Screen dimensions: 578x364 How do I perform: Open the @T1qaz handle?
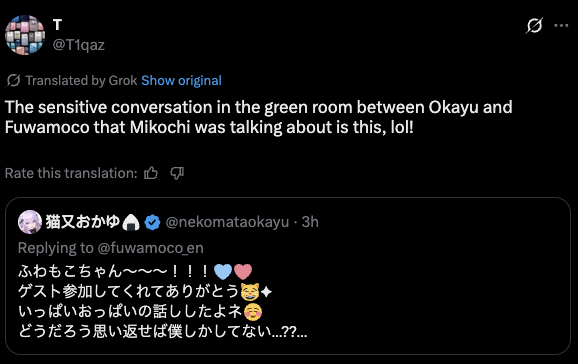pyautogui.click(x=79, y=45)
